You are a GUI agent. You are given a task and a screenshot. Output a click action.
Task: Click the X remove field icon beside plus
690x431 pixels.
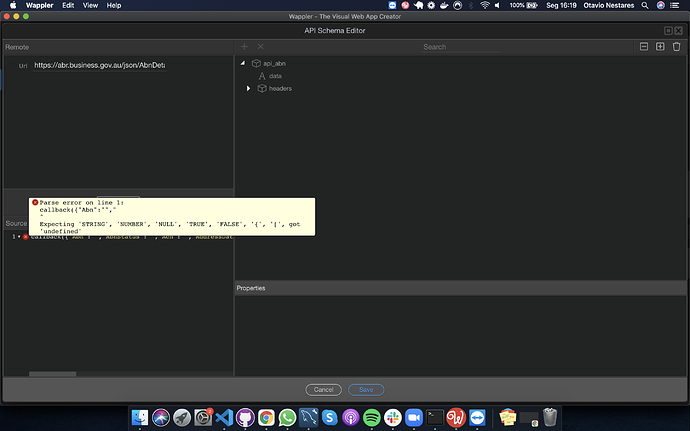click(261, 47)
